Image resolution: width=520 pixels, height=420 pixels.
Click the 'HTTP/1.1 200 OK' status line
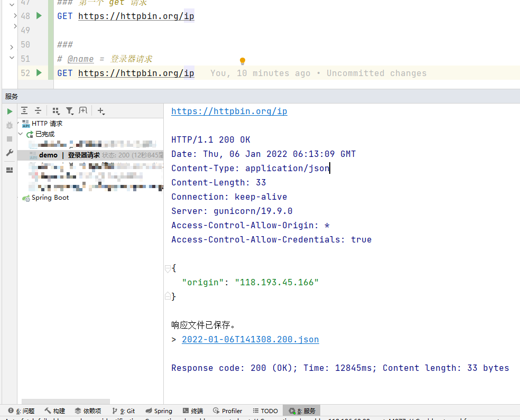pyautogui.click(x=210, y=139)
